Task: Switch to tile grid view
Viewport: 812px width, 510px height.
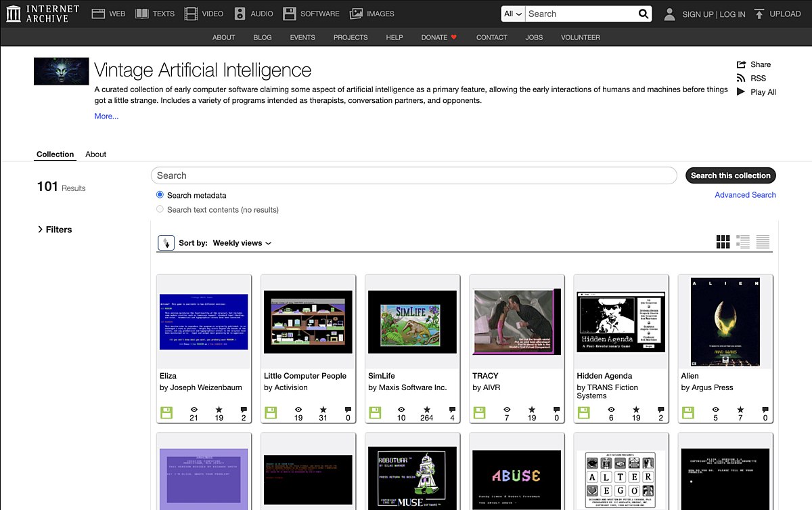Action: click(x=723, y=242)
